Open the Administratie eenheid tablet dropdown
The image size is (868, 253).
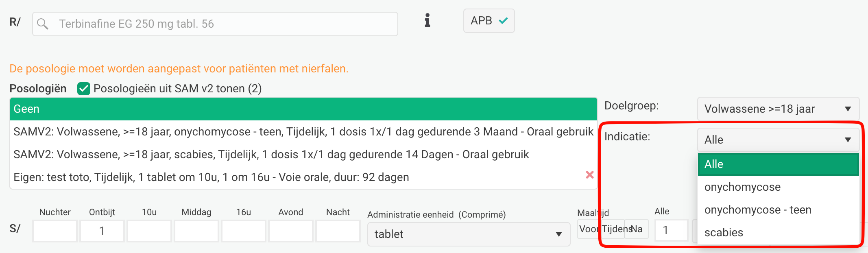coord(468,234)
